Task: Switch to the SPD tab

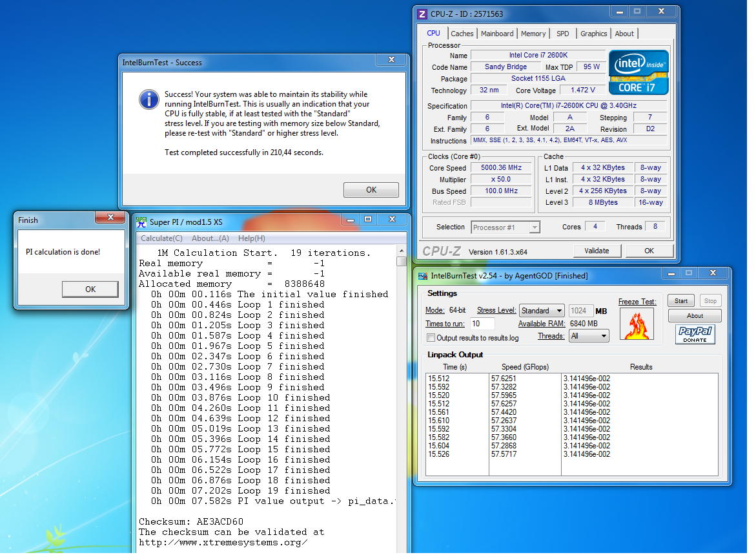Action: click(x=562, y=34)
